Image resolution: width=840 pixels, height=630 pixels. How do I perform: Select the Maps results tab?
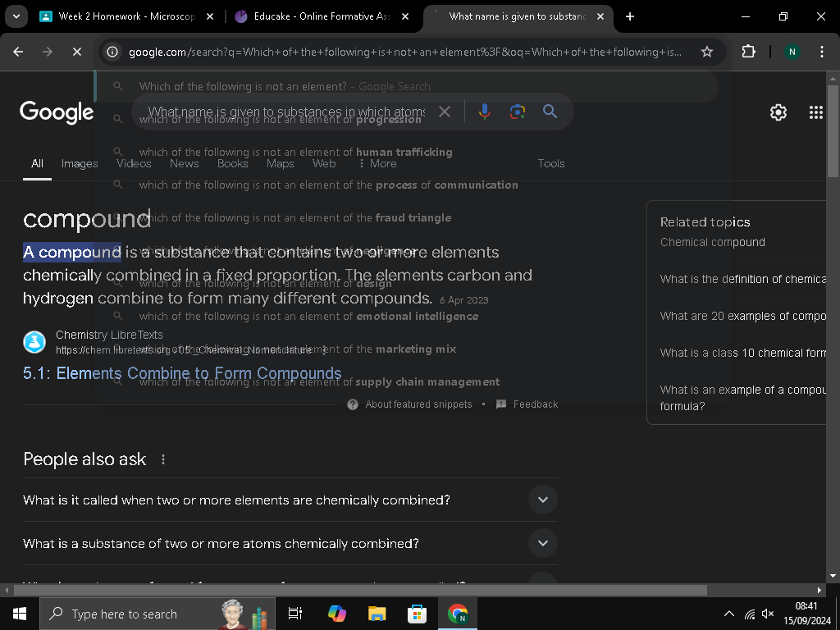[281, 163]
